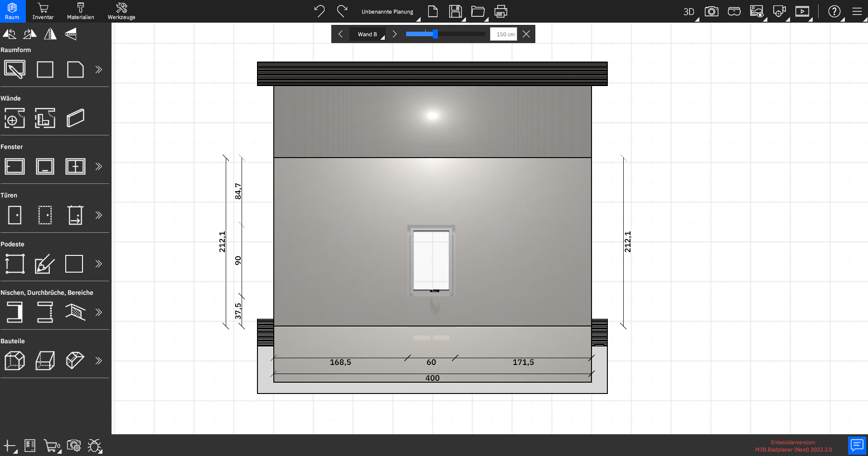Print the planning
Screen dimensions: 868x456
coord(501,11)
